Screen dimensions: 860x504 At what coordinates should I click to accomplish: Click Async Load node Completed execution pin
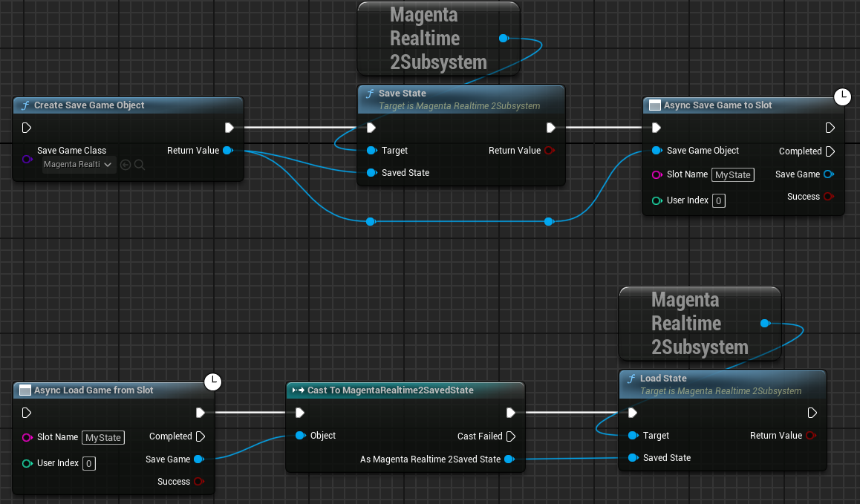click(201, 436)
